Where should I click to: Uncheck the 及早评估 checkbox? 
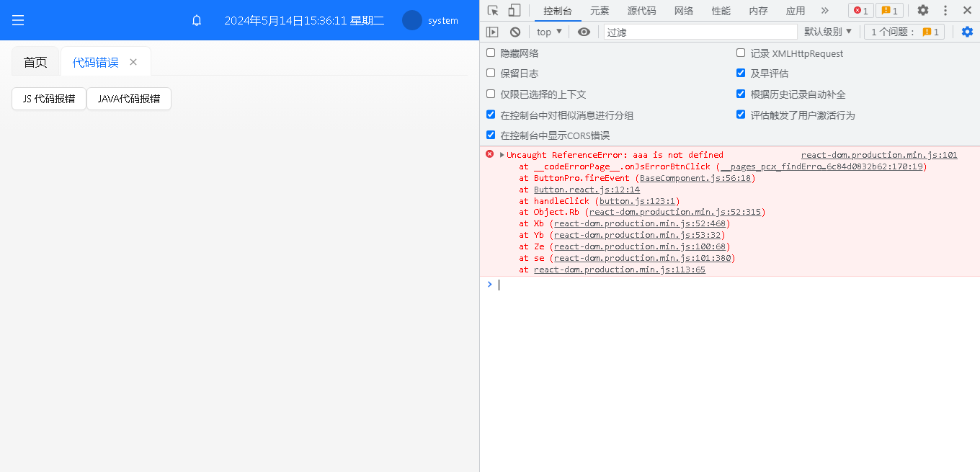(x=741, y=73)
